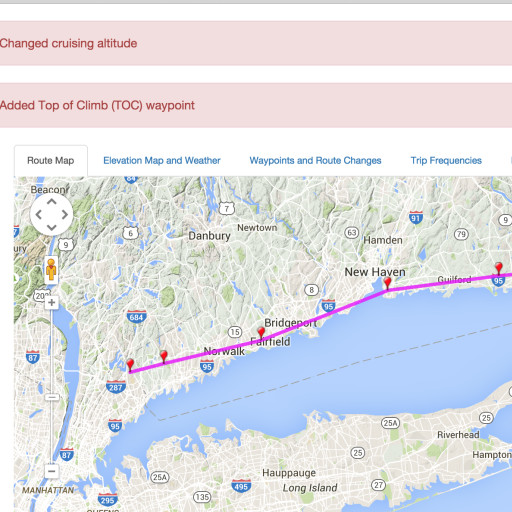Image resolution: width=512 pixels, height=512 pixels.
Task: Zoom in using the plus button
Action: 52,303
